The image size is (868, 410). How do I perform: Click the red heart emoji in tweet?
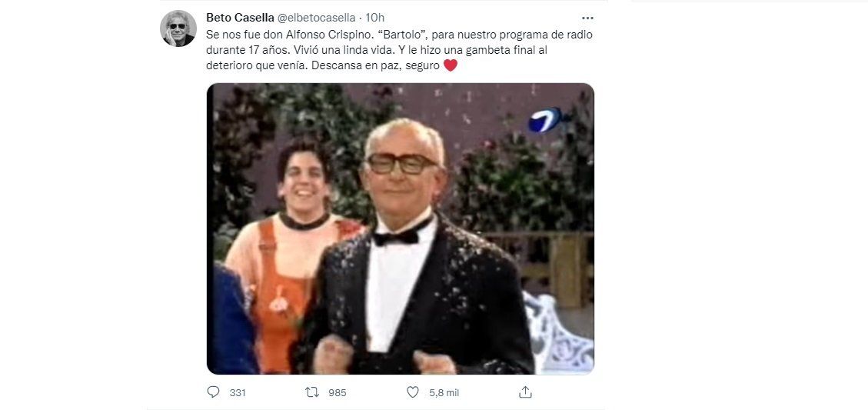(x=451, y=65)
